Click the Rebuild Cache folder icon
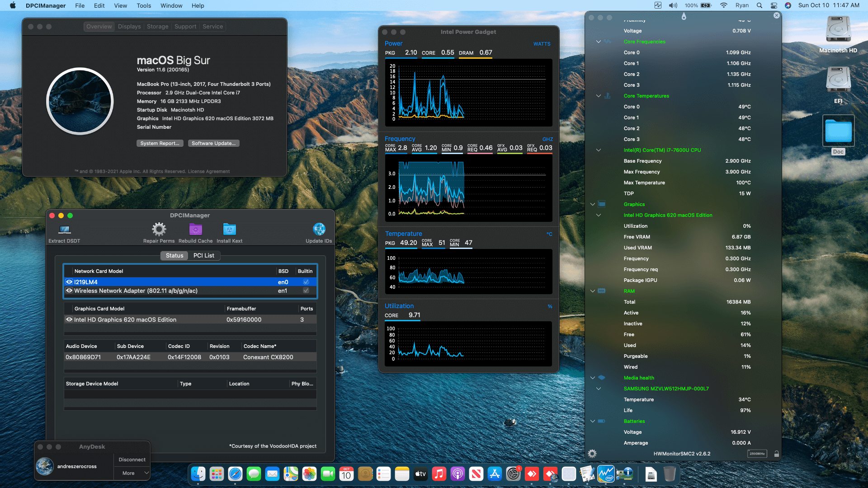Image resolution: width=868 pixels, height=488 pixels. [x=195, y=230]
